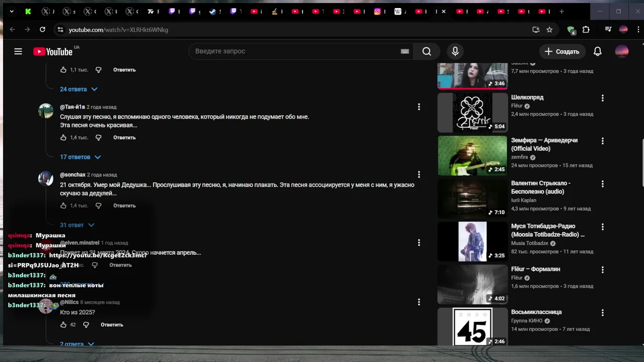Switch to the green K tab
644x362 pixels.
[x=28, y=11]
